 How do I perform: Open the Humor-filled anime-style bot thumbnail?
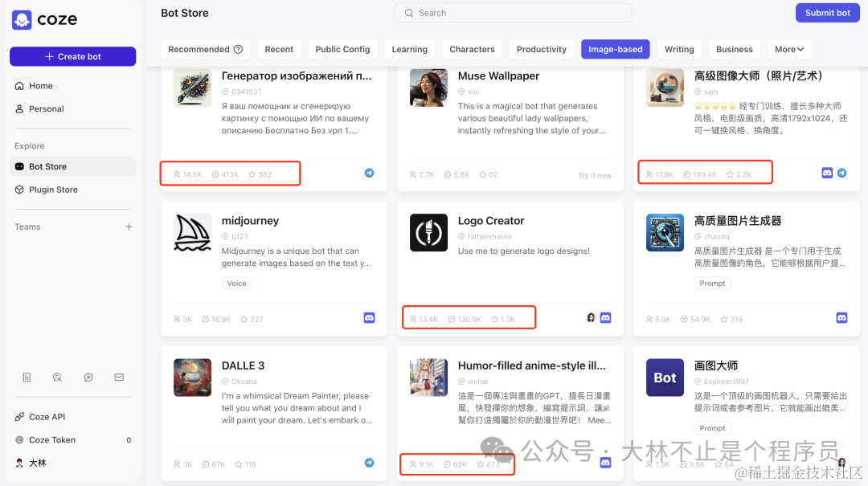(428, 378)
